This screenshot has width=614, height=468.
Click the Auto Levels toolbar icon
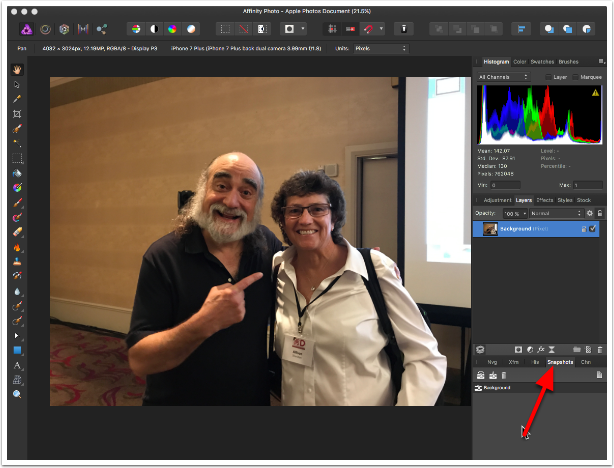pos(134,29)
